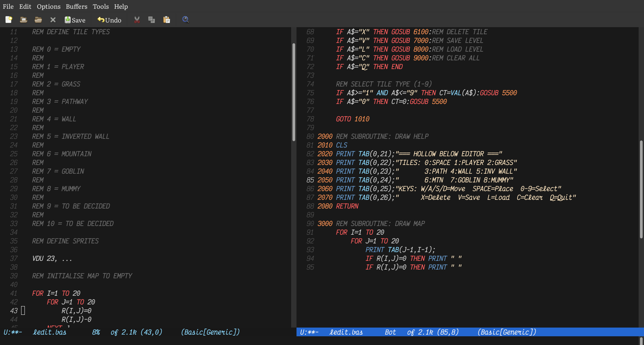Open the Buffers menu
644x345 pixels.
click(x=76, y=6)
